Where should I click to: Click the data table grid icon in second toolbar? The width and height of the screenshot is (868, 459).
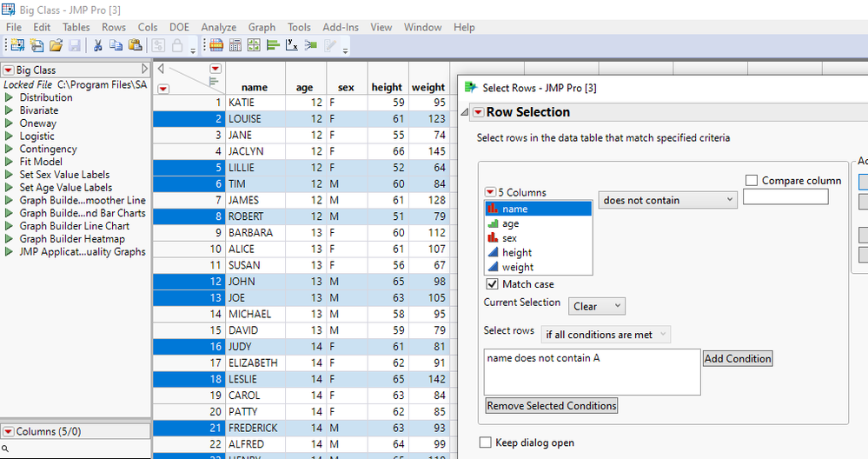tap(216, 45)
